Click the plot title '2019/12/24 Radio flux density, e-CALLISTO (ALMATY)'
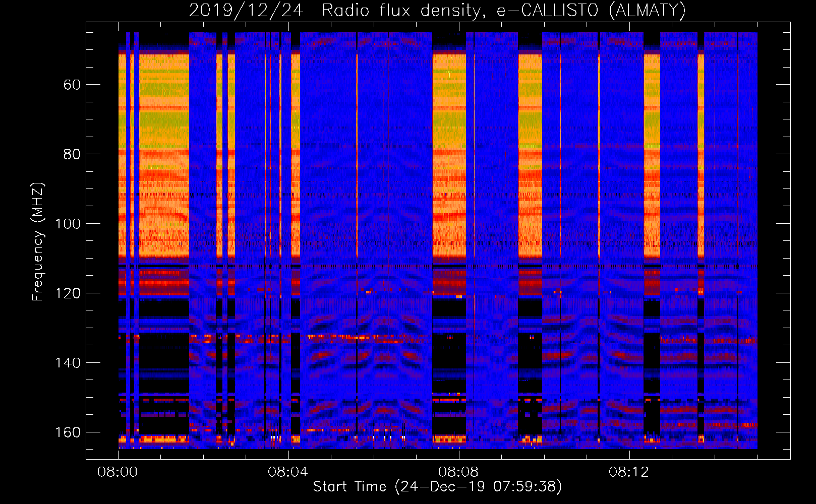 [437, 11]
